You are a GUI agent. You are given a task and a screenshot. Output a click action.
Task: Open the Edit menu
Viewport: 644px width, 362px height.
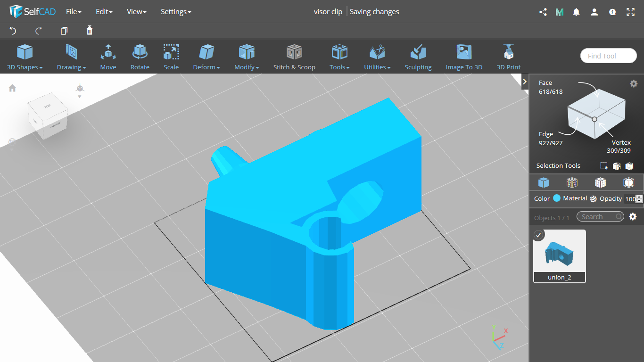tap(104, 12)
